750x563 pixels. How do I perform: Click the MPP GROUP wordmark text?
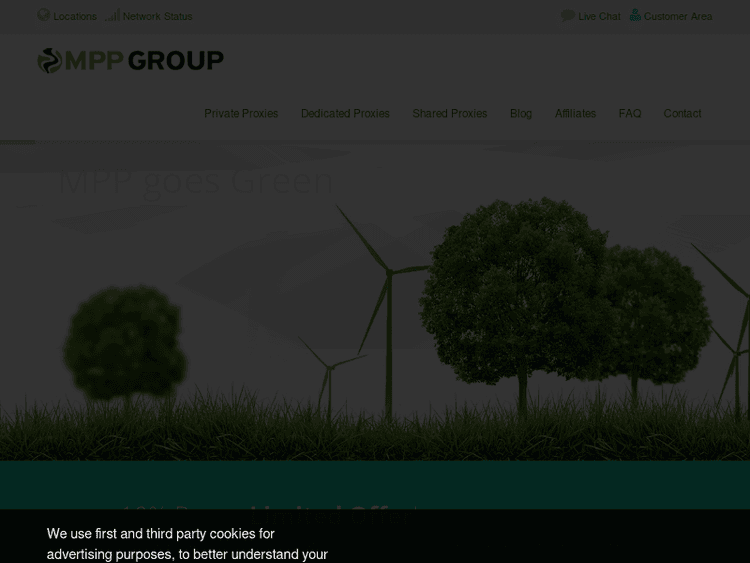[144, 61]
